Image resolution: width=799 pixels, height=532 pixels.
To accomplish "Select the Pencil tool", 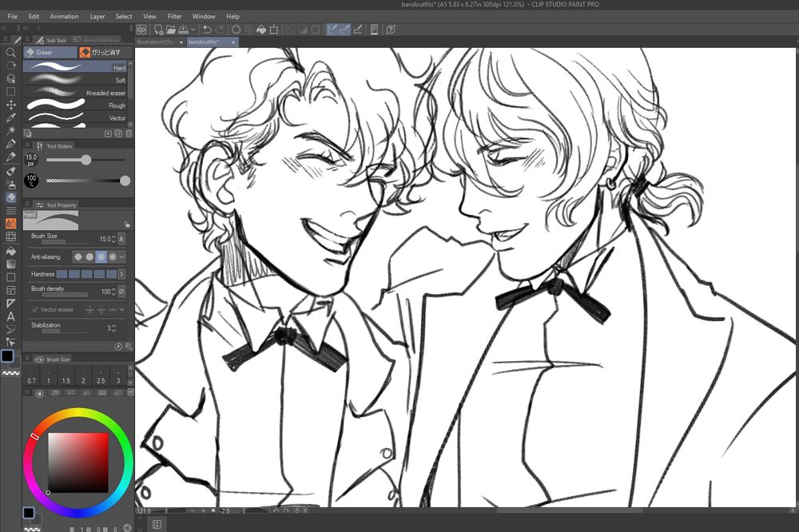I will pyautogui.click(x=10, y=157).
